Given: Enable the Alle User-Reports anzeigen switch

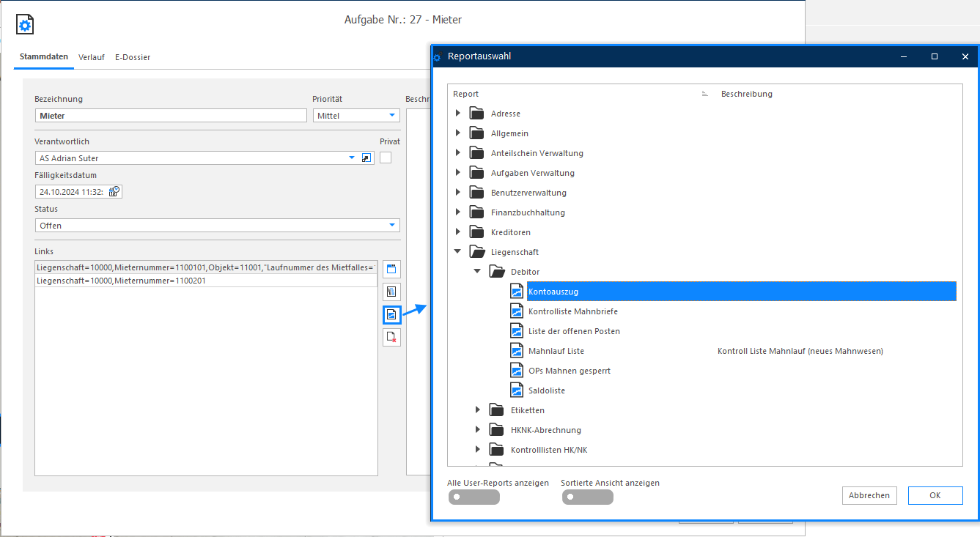Looking at the screenshot, I should pyautogui.click(x=474, y=497).
